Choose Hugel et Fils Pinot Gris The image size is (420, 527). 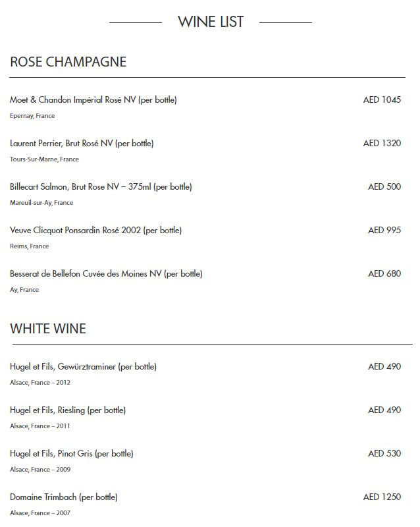(72, 454)
